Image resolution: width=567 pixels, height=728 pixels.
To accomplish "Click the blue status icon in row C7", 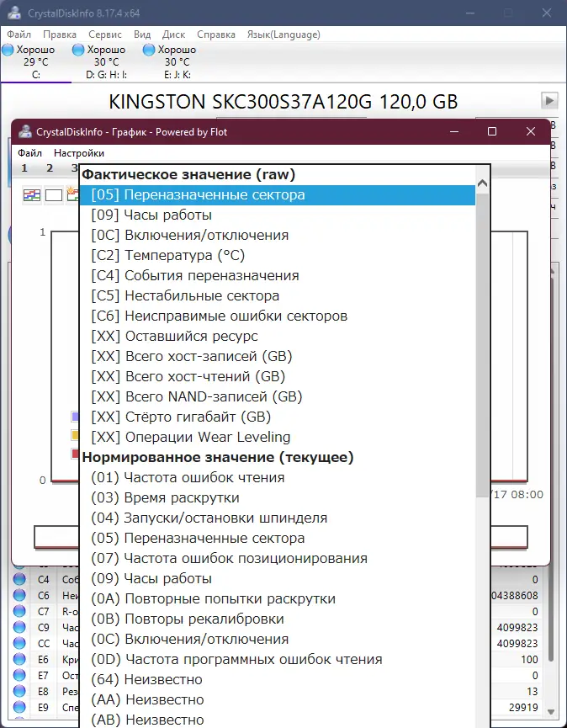I will point(19,611).
